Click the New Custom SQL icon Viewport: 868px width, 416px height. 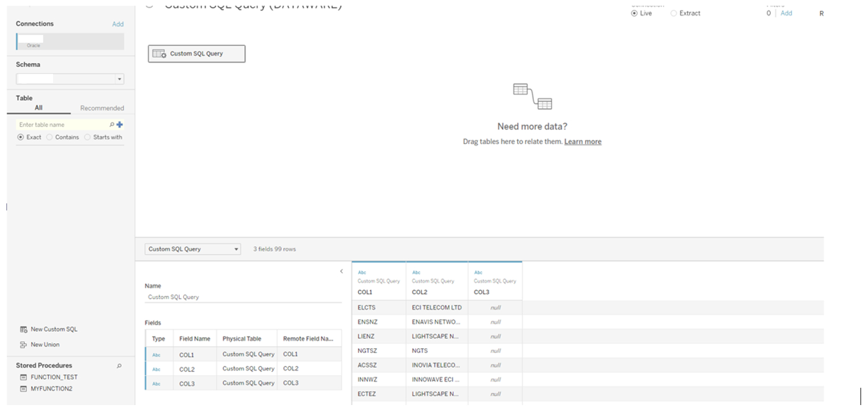tap(24, 330)
